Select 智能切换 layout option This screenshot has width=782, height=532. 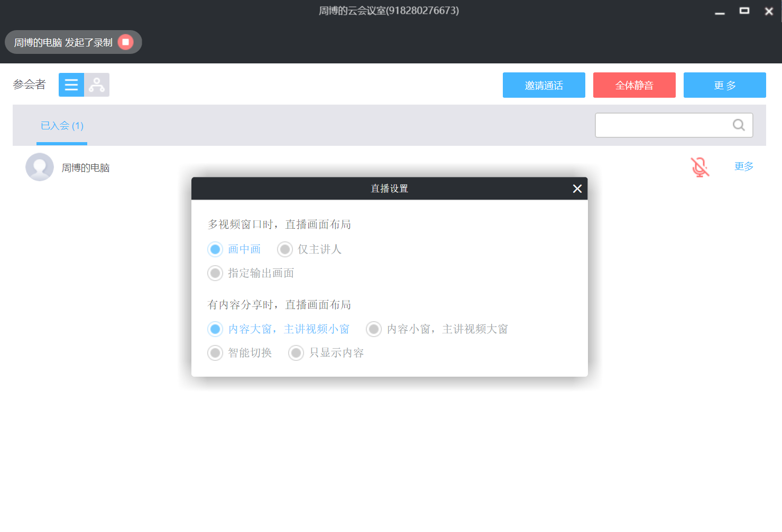[215, 352]
